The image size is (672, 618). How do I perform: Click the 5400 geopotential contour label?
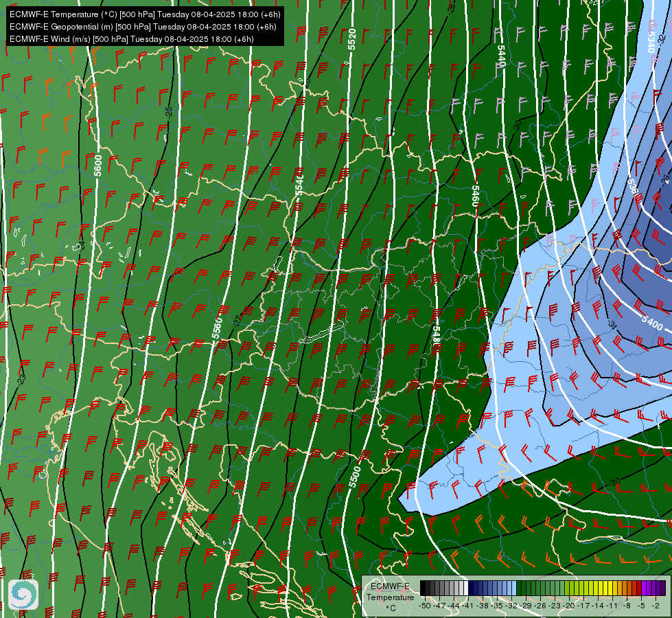click(652, 322)
